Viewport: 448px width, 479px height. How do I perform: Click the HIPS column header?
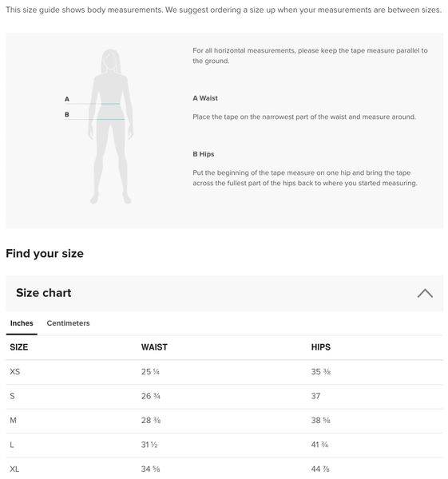coord(321,347)
